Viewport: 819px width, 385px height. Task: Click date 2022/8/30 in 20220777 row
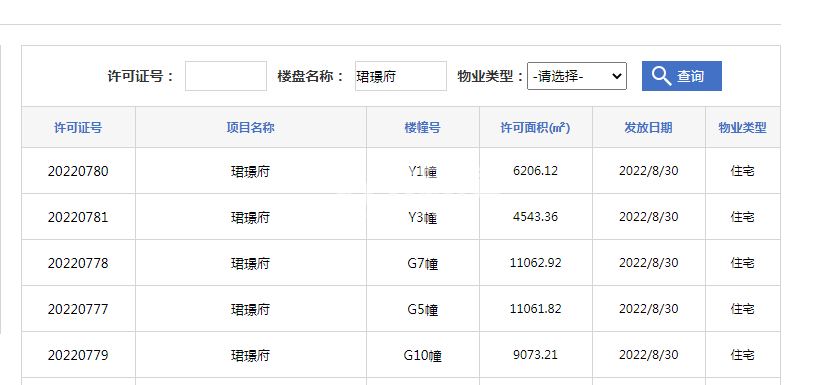coord(648,309)
